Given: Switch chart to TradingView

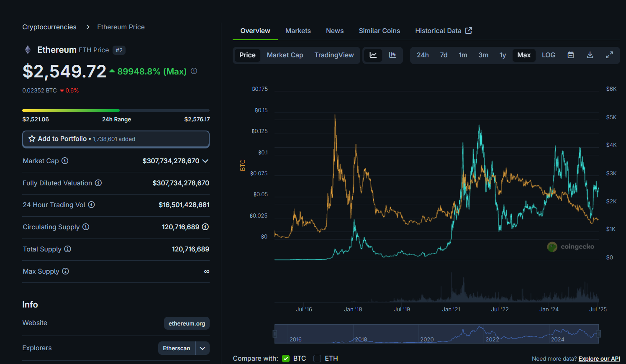Looking at the screenshot, I should [334, 55].
